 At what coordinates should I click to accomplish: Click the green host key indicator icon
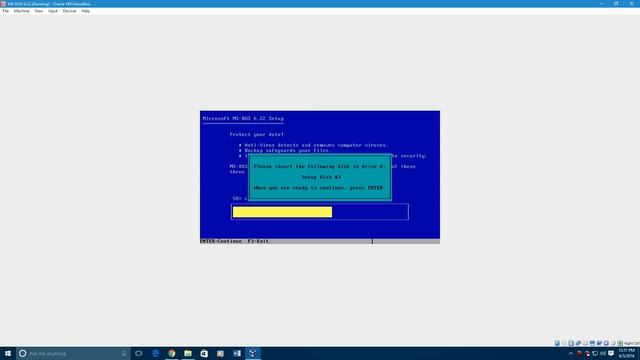pyautogui.click(x=620, y=343)
